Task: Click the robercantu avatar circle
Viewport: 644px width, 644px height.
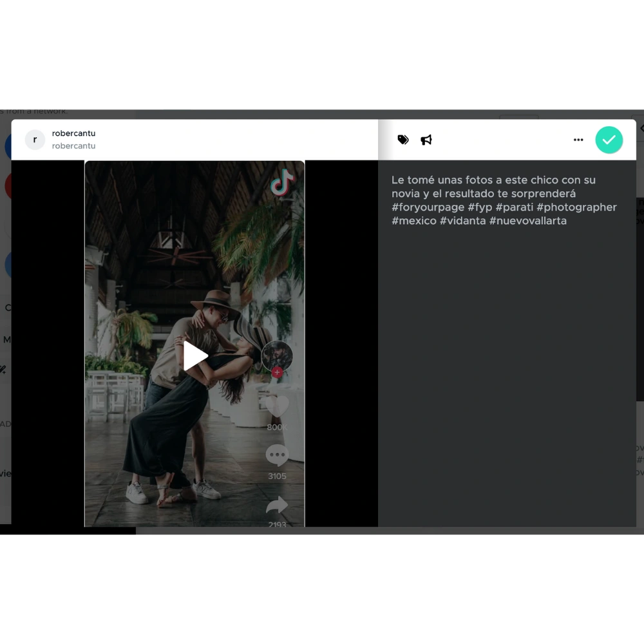Action: (35, 140)
